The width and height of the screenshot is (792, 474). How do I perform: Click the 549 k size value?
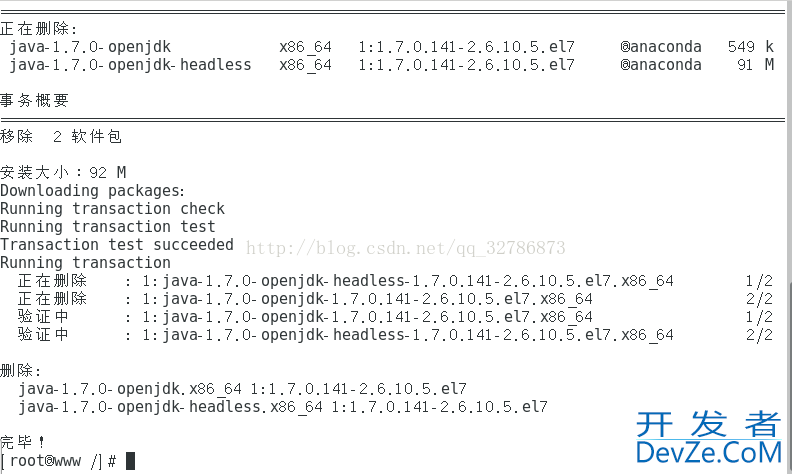point(751,47)
